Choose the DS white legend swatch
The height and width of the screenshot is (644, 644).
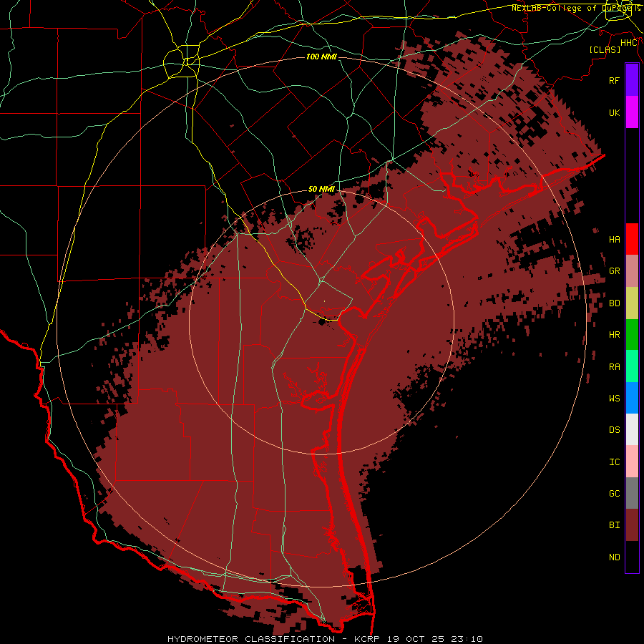pyautogui.click(x=632, y=429)
